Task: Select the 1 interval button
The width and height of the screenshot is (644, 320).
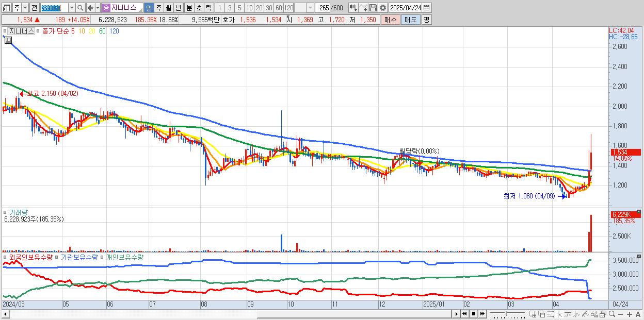Action: 220,8
